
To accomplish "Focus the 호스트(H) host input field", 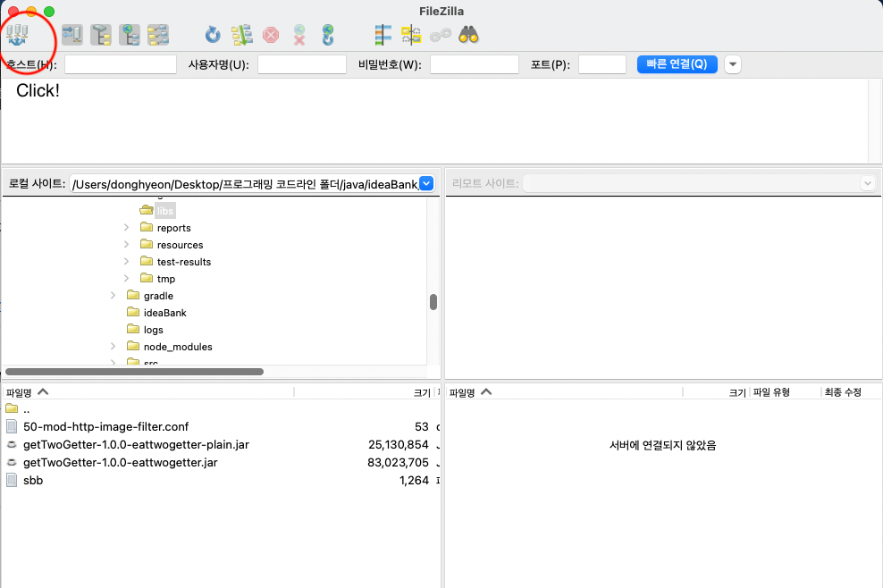I will tap(121, 64).
